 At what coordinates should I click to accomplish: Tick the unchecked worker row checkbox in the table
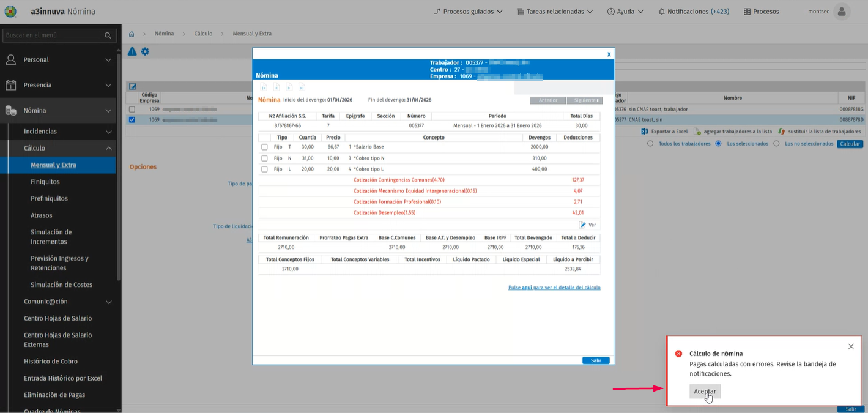[132, 110]
